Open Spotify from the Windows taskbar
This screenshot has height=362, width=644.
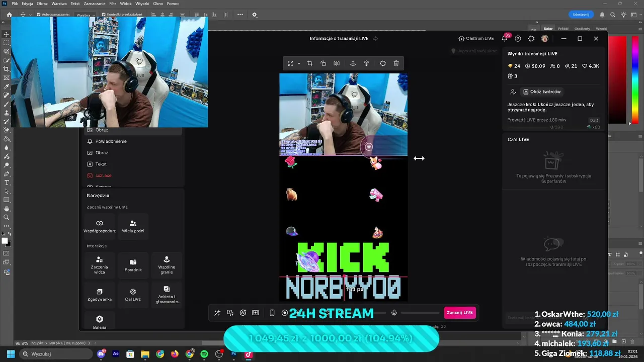coord(204,354)
